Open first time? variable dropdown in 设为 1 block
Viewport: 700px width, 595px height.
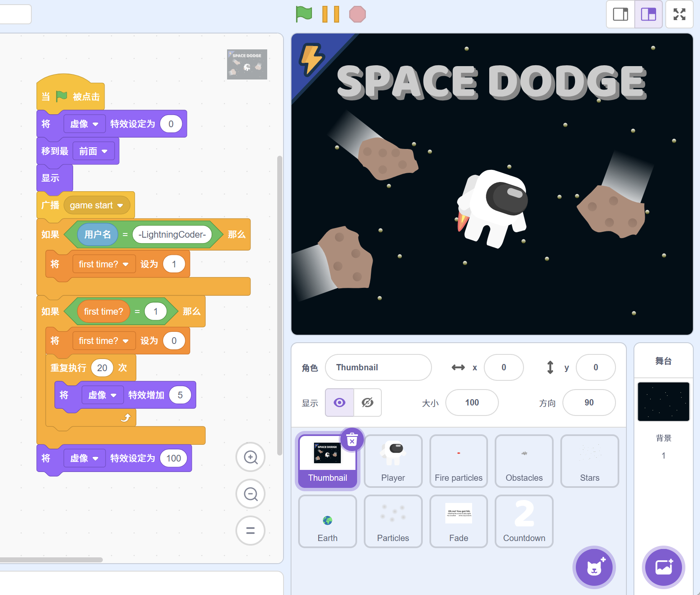tap(125, 264)
